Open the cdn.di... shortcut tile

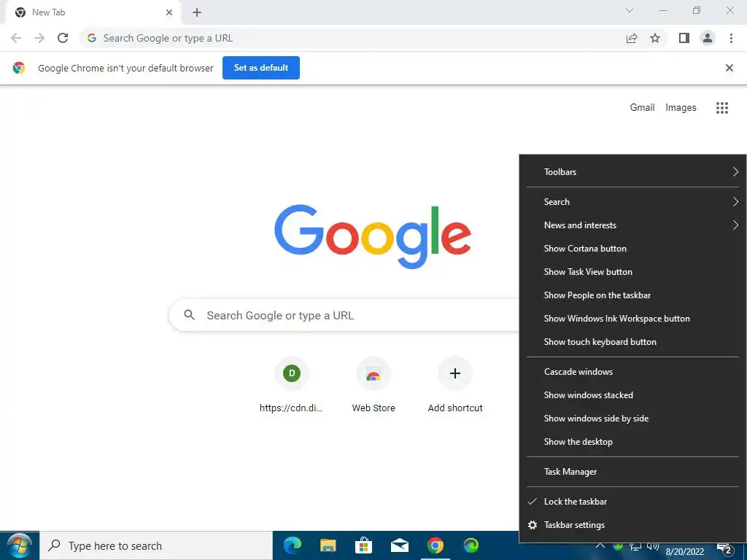(x=292, y=385)
